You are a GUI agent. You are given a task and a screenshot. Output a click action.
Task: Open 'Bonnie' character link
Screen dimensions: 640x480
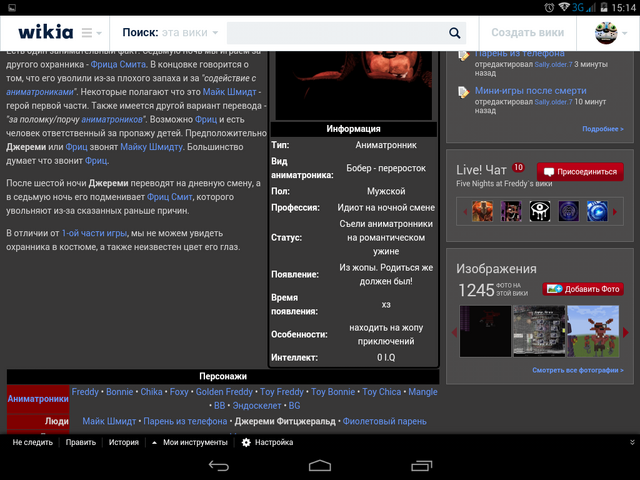(120, 392)
